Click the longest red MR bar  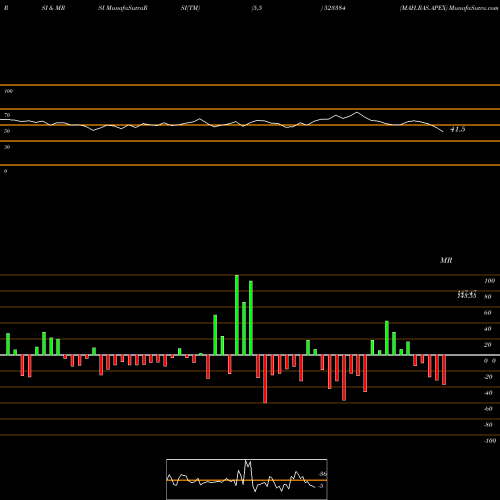(265, 379)
